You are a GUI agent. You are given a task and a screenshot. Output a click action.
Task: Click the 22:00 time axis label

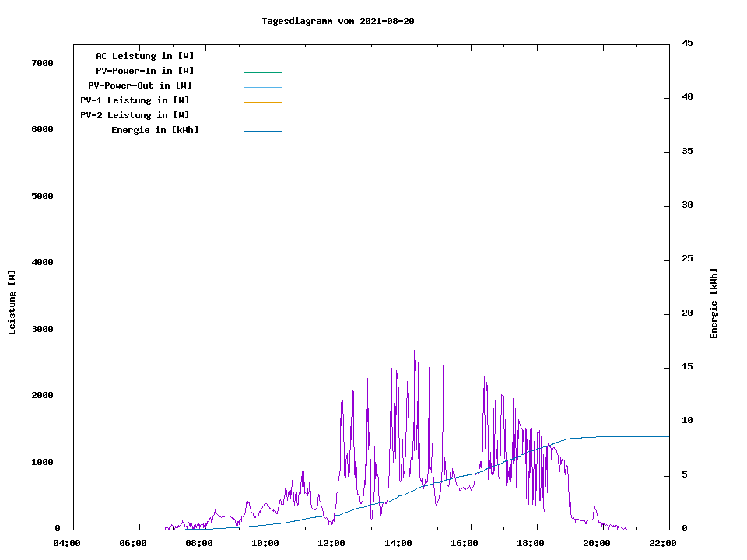point(663,543)
